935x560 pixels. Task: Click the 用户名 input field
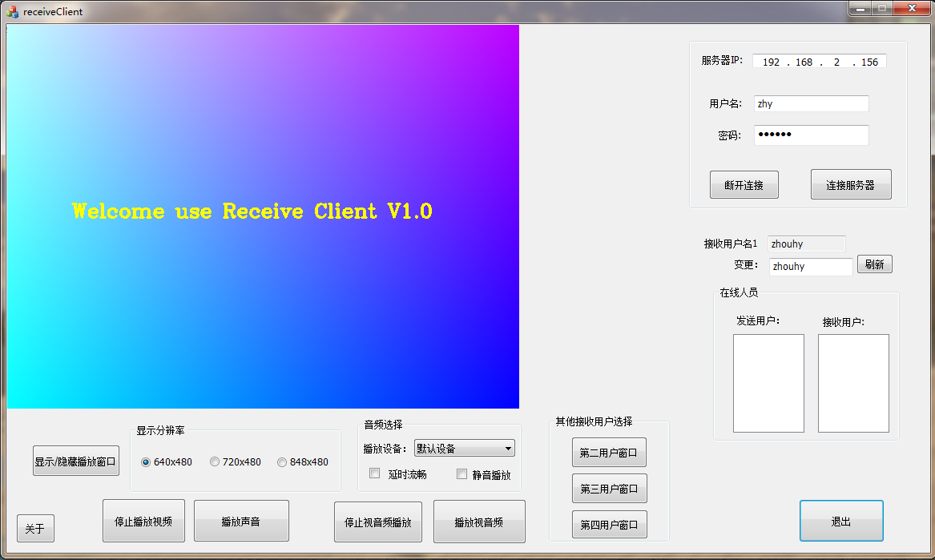(x=811, y=104)
